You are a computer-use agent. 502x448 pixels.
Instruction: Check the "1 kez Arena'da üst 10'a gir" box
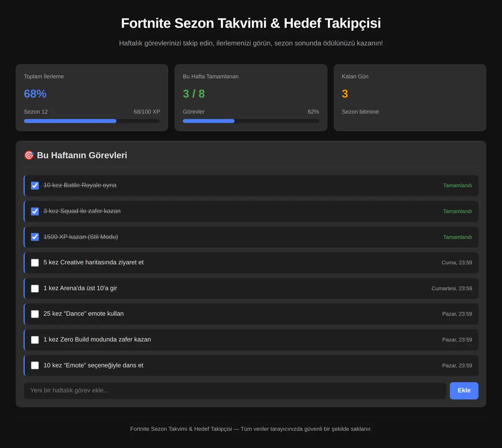point(35,288)
